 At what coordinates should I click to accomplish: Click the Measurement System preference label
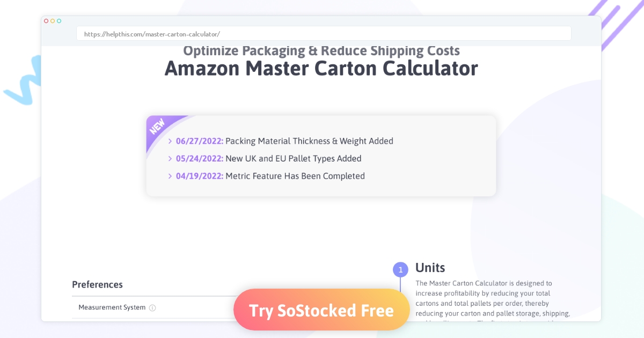(112, 307)
